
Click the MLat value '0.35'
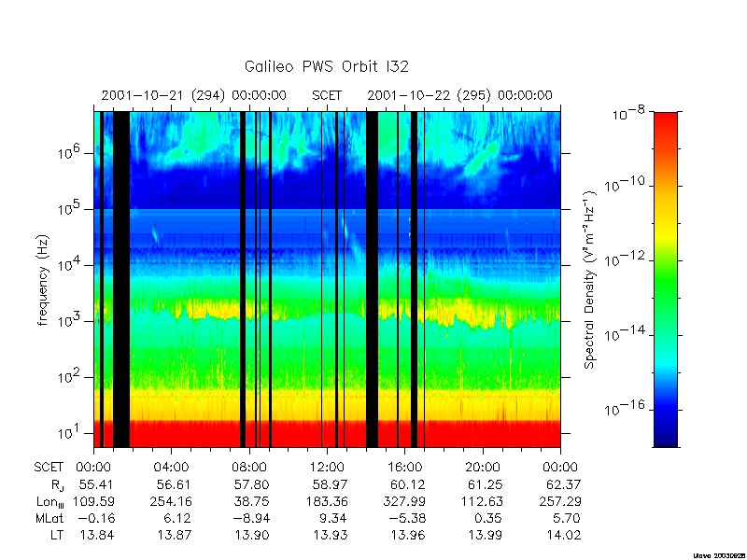(x=488, y=518)
